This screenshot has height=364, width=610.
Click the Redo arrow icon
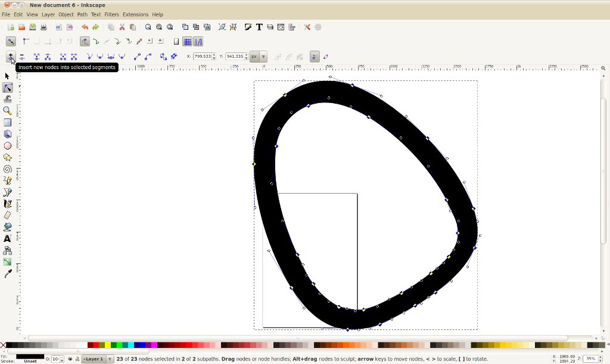tap(95, 27)
